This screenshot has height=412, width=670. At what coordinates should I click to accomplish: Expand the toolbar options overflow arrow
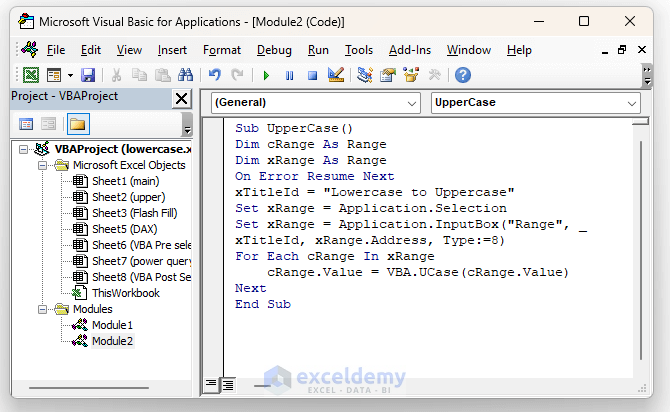tap(647, 76)
